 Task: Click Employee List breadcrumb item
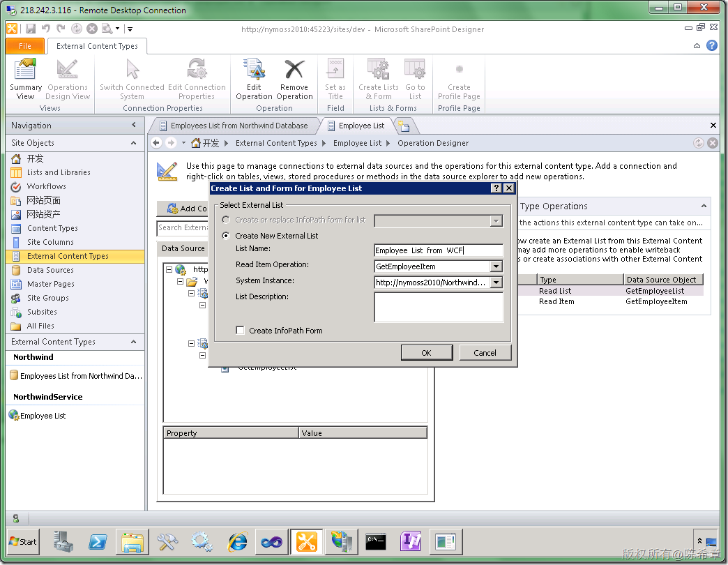pyautogui.click(x=357, y=143)
